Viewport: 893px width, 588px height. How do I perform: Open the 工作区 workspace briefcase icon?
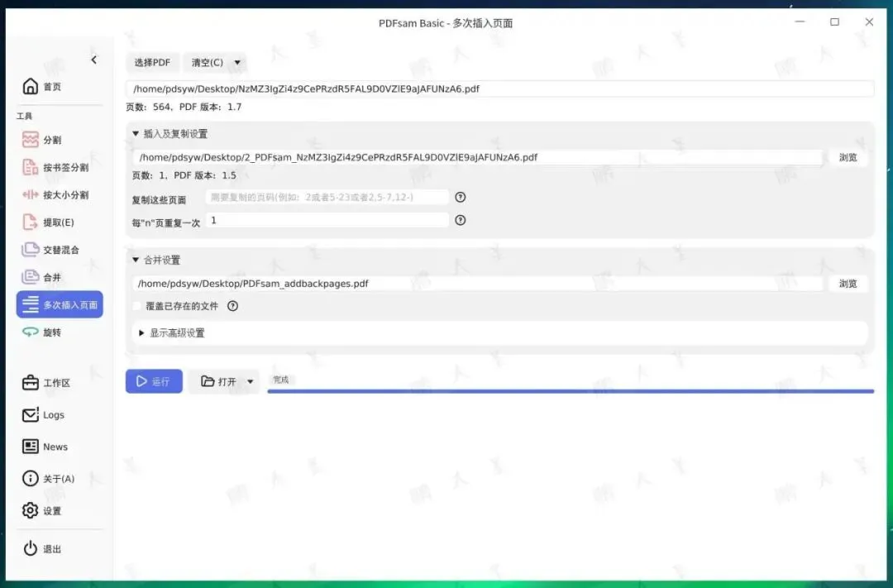click(31, 383)
